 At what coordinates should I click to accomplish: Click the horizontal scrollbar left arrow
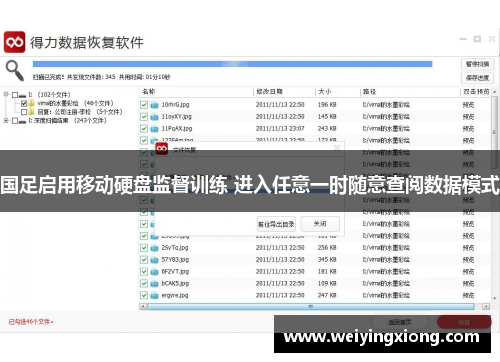point(143,306)
